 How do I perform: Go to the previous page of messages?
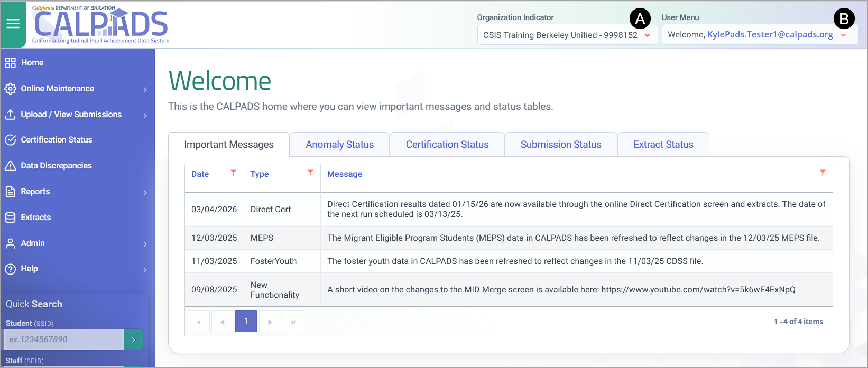click(x=222, y=322)
